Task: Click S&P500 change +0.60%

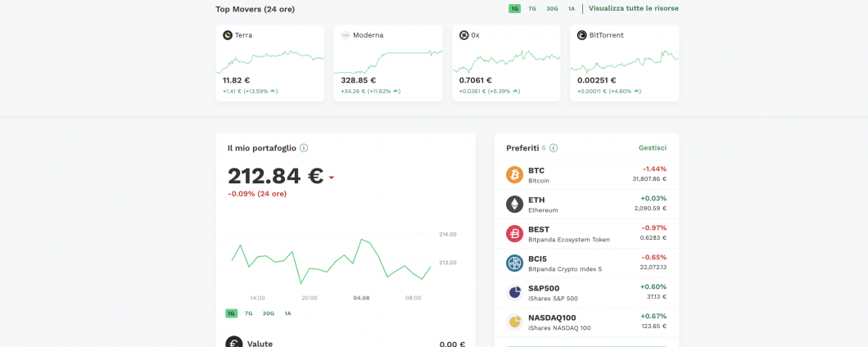Action: tap(653, 286)
